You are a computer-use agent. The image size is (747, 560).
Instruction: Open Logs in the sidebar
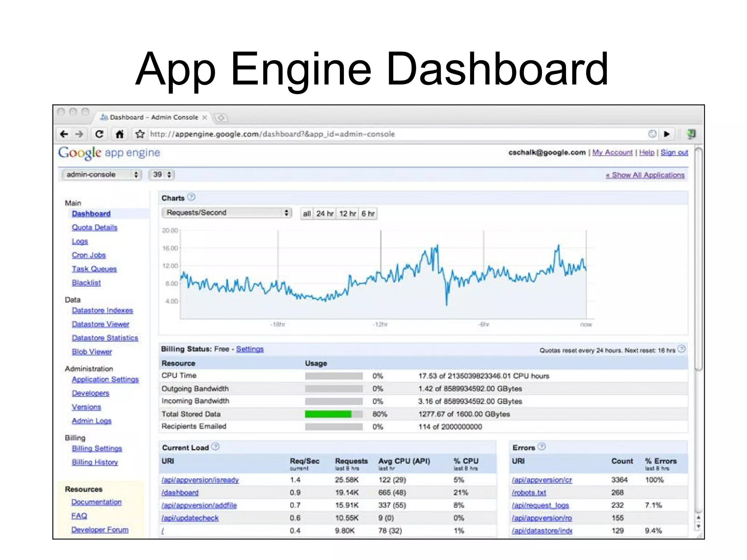80,241
